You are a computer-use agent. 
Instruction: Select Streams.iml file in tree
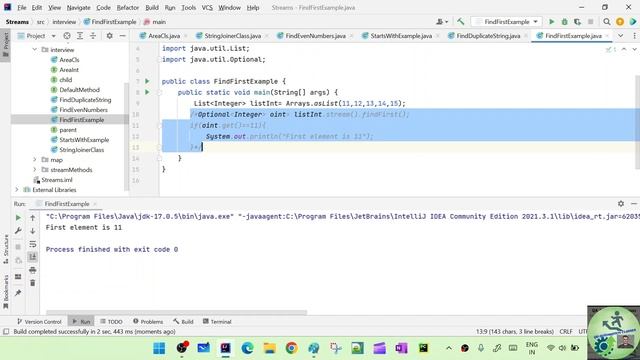[57, 180]
